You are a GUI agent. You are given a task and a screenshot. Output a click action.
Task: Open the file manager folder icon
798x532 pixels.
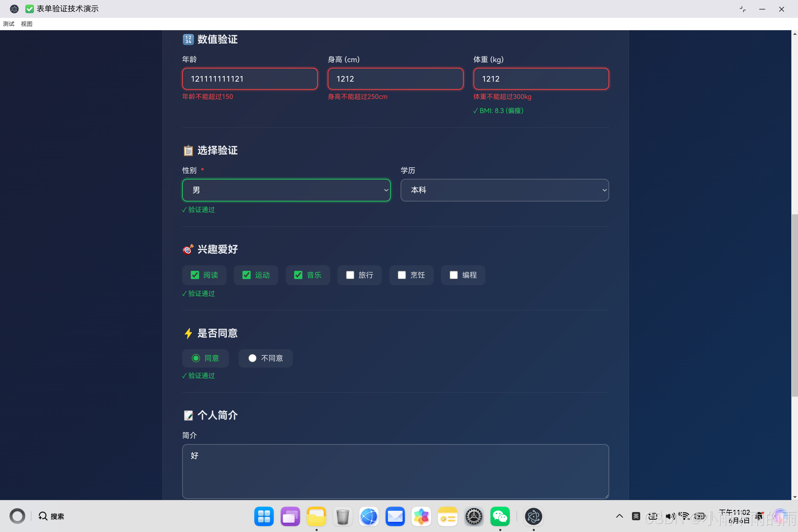pos(316,516)
